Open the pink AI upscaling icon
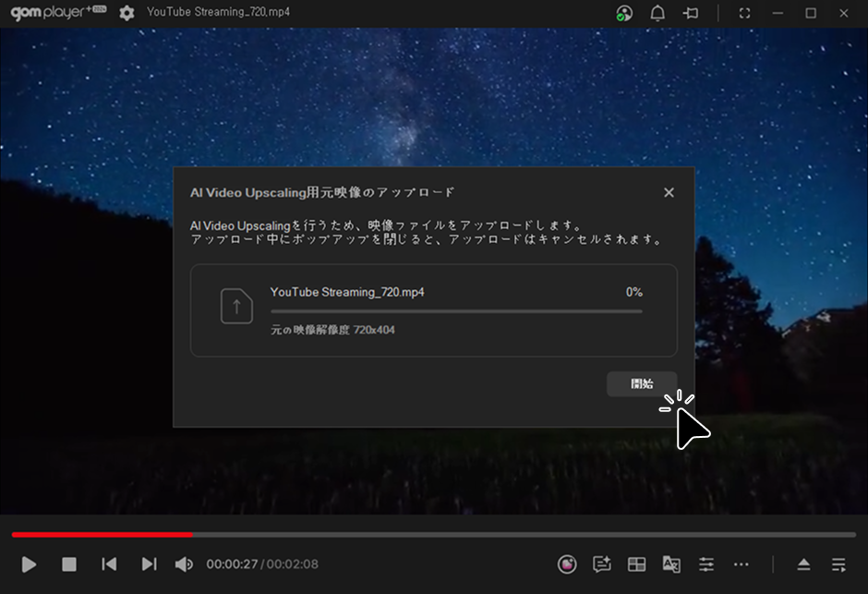The image size is (868, 594). [x=567, y=564]
